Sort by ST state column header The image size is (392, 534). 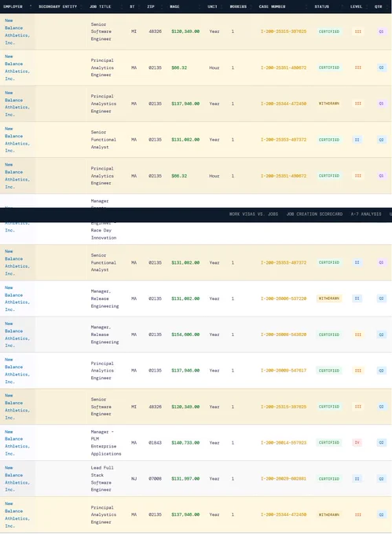pyautogui.click(x=132, y=6)
